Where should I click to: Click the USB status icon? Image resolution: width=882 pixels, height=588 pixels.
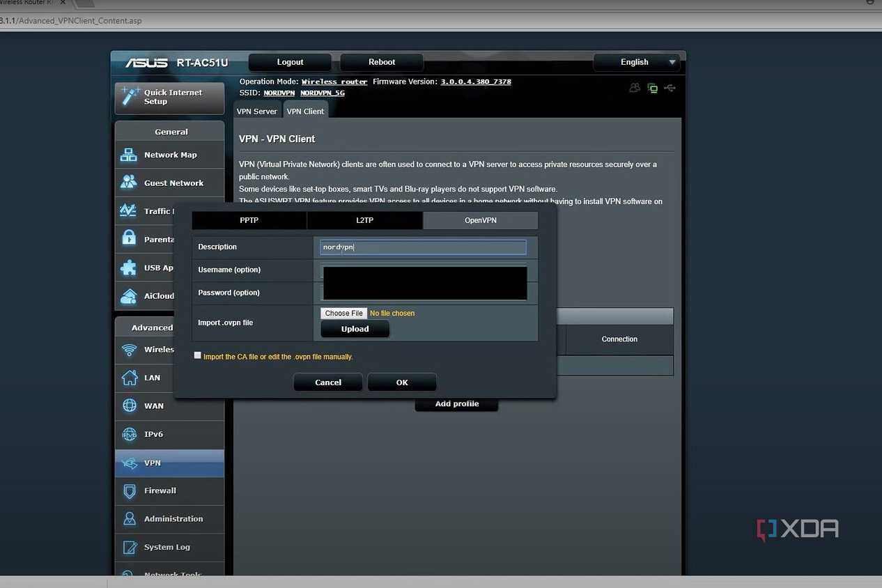[670, 88]
